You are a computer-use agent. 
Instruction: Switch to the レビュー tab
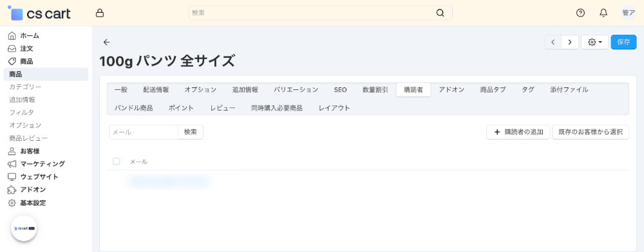click(x=223, y=108)
